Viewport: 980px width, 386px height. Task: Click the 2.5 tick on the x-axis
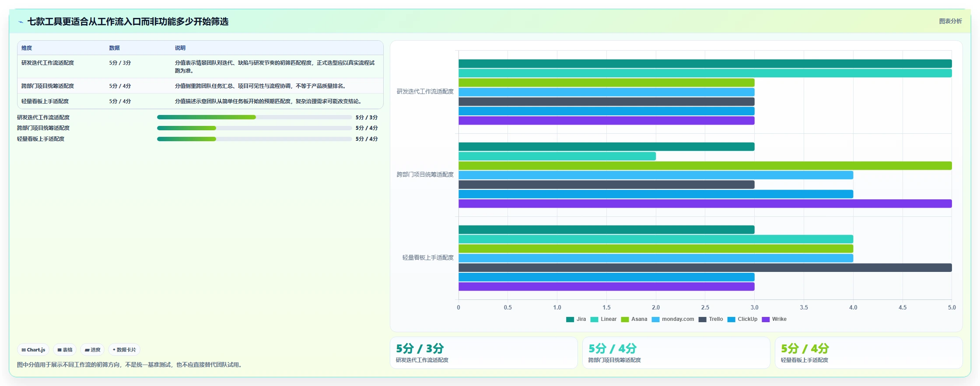tap(705, 307)
